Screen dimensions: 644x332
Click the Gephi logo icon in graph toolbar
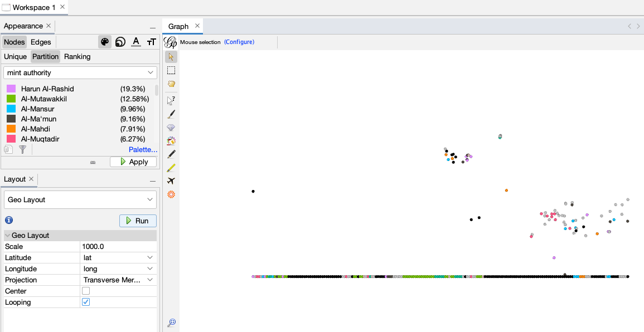point(171,42)
